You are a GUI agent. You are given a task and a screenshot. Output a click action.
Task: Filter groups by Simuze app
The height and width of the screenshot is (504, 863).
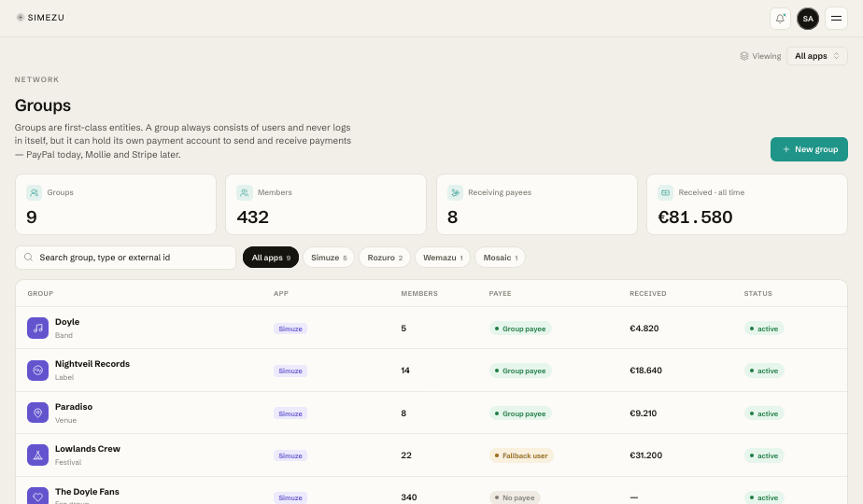329,258
